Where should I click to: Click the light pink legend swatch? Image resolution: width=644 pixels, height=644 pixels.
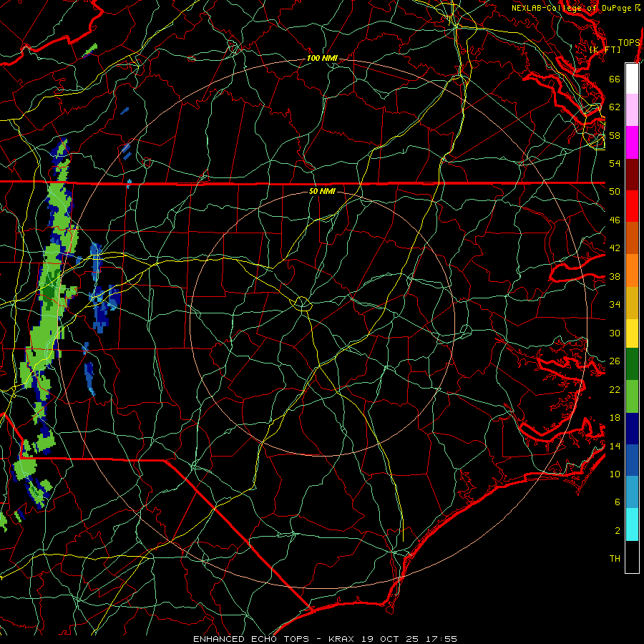click(x=632, y=110)
